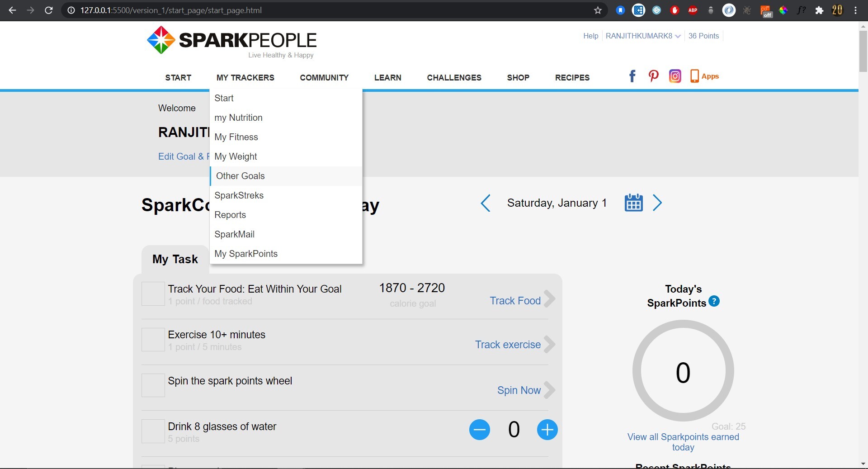
Task: Open the START navigation item
Action: [x=178, y=78]
